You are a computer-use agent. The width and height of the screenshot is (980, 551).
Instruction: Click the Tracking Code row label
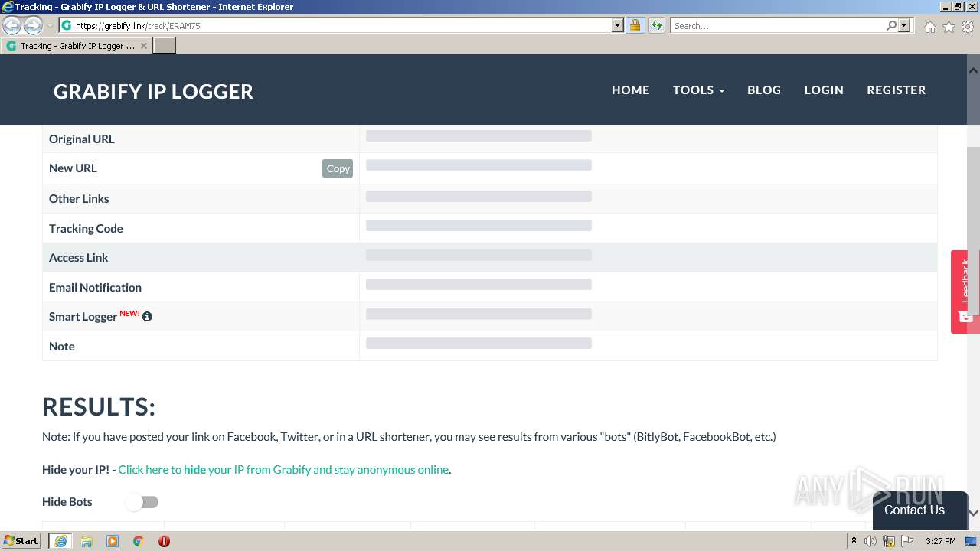tap(86, 228)
